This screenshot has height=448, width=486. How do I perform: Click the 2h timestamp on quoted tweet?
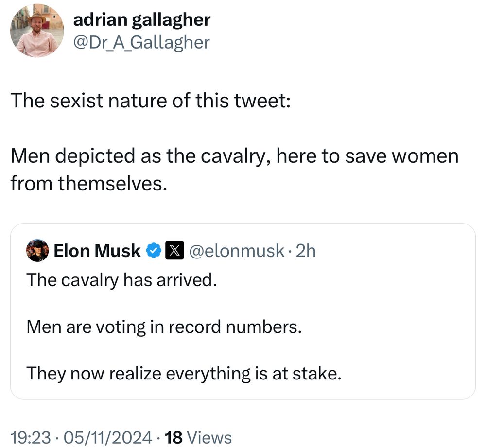[306, 251]
